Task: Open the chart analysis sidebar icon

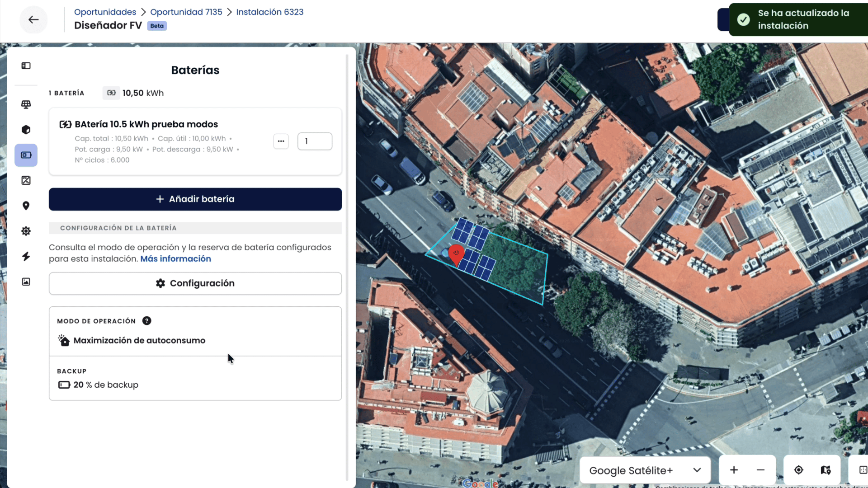Action: tap(26, 180)
